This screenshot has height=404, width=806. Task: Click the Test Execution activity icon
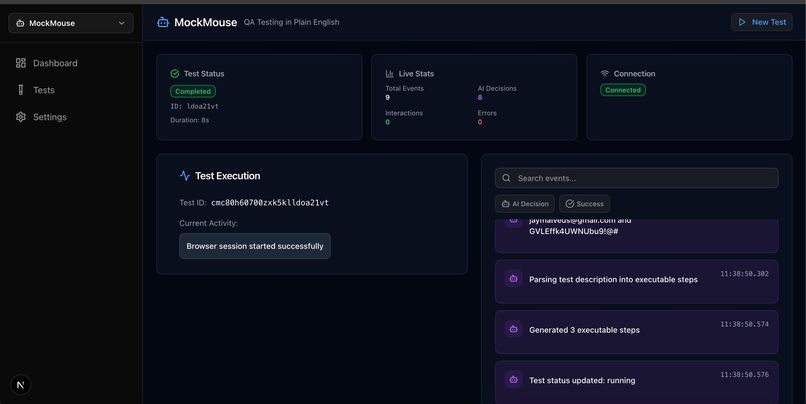[x=185, y=176]
